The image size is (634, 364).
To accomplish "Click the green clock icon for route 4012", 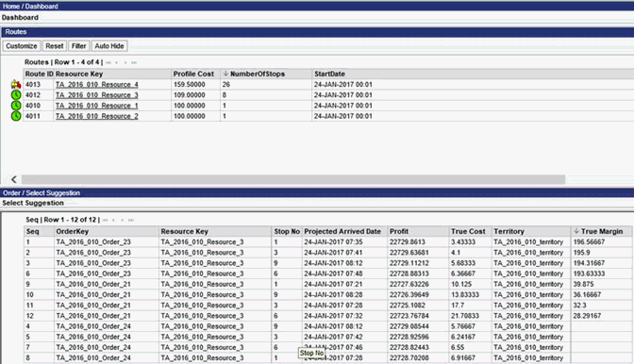I will coord(16,95).
